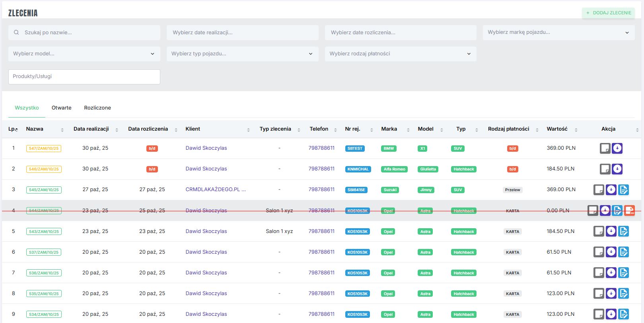Click the purple download icon in row 8

tap(611, 294)
